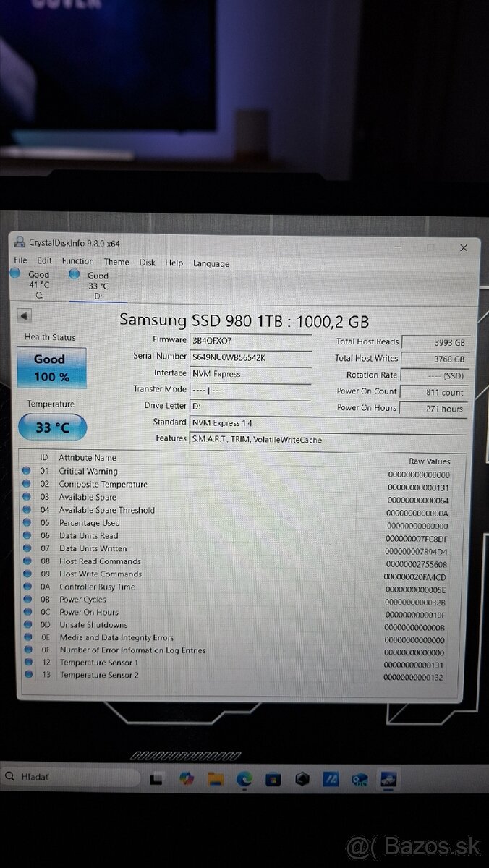Screen dimensions: 489x868
Task: Open the Outlook icon on the taskbar
Action: tap(360, 780)
